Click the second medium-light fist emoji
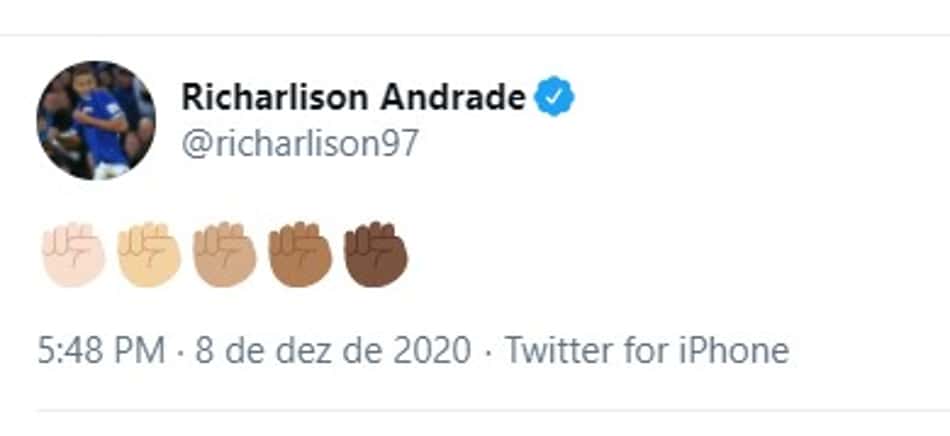 tap(149, 254)
